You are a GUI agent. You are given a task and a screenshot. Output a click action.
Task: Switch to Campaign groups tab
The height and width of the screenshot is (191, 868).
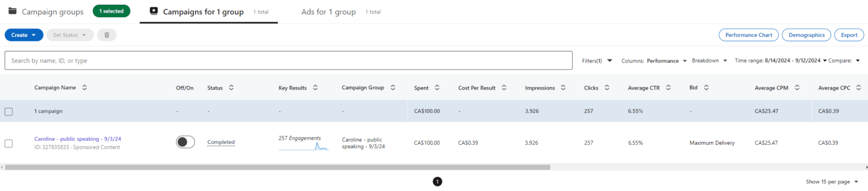pyautogui.click(x=52, y=12)
